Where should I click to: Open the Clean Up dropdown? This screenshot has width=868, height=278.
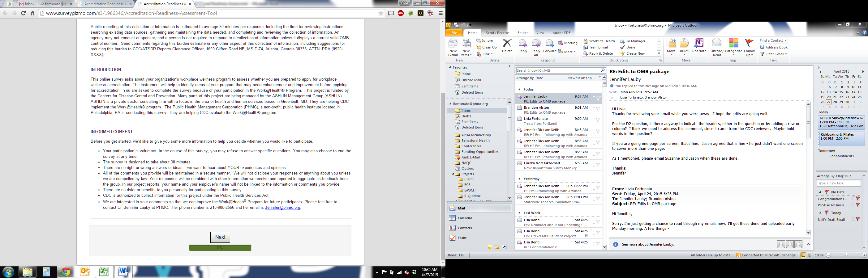[x=487, y=47]
